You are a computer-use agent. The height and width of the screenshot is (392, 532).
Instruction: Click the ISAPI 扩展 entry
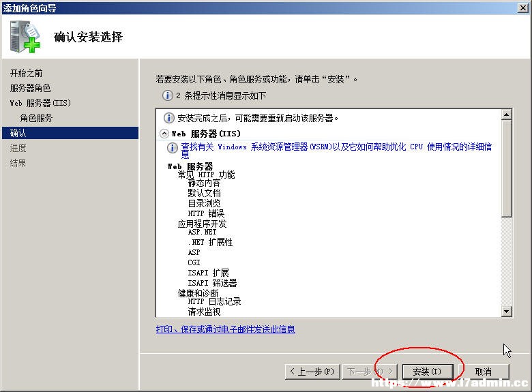click(x=208, y=273)
